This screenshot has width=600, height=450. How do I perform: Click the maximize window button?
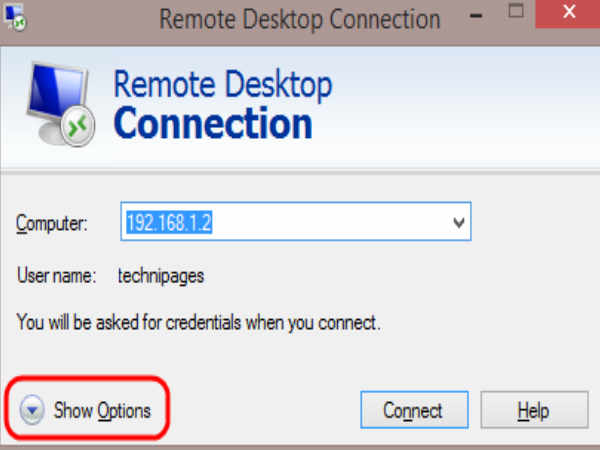coord(516,11)
